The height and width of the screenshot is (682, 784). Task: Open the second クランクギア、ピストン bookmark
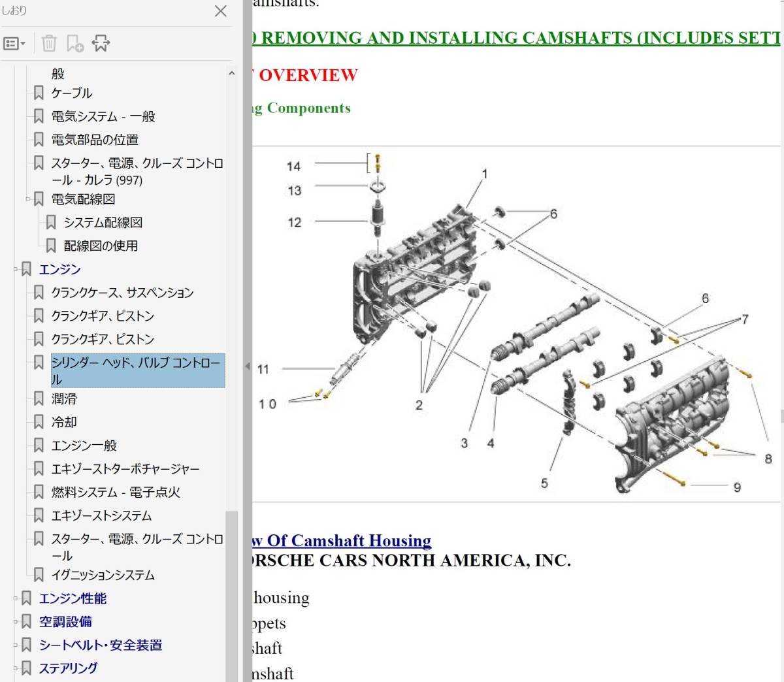click(x=103, y=340)
